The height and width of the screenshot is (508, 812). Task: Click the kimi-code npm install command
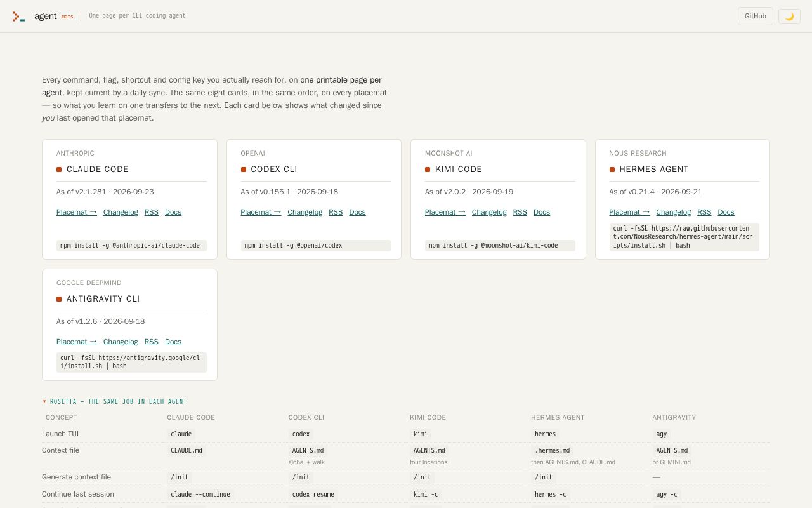tap(500, 245)
